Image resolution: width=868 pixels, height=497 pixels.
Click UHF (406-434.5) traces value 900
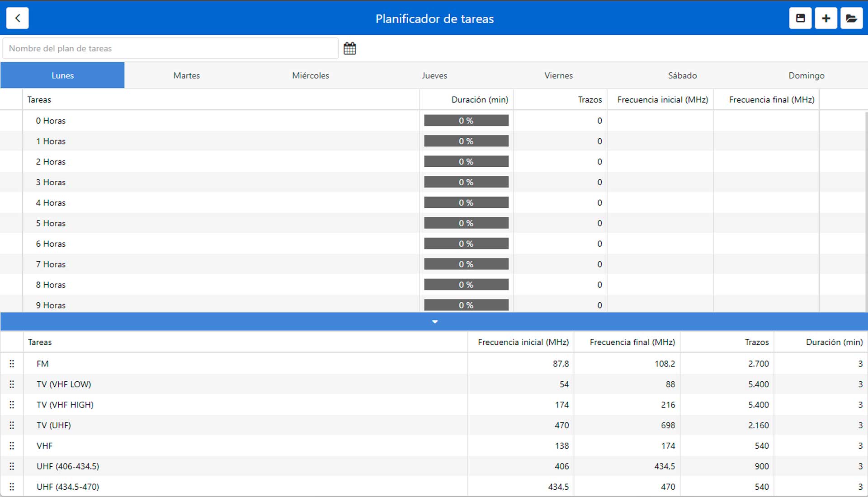click(762, 466)
